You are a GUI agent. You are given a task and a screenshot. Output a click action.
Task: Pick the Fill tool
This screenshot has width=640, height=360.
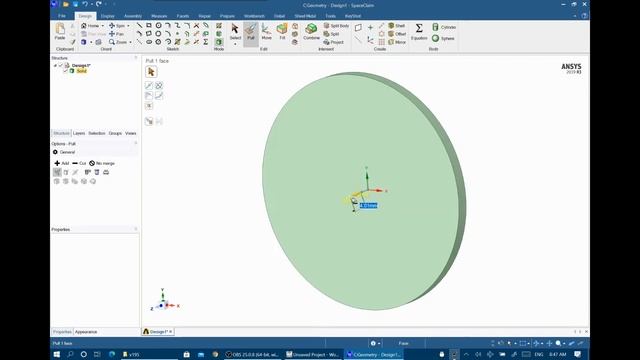tap(282, 32)
